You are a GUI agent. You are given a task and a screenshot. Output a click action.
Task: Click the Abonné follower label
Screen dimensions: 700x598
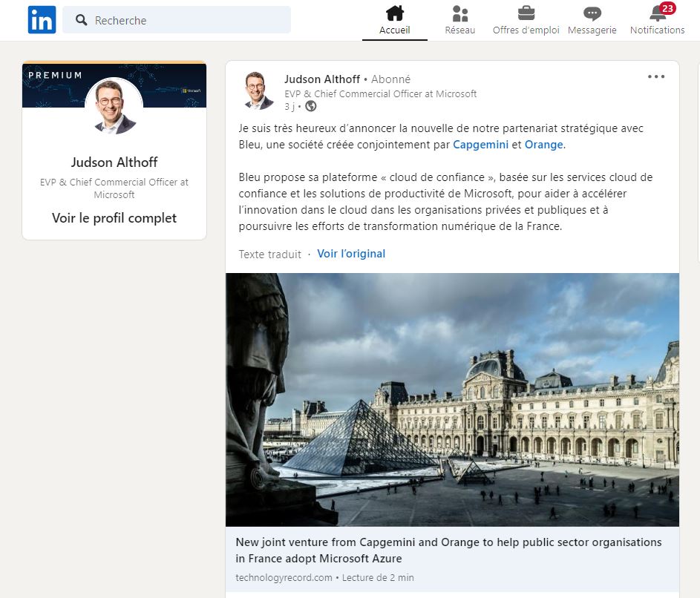click(390, 79)
